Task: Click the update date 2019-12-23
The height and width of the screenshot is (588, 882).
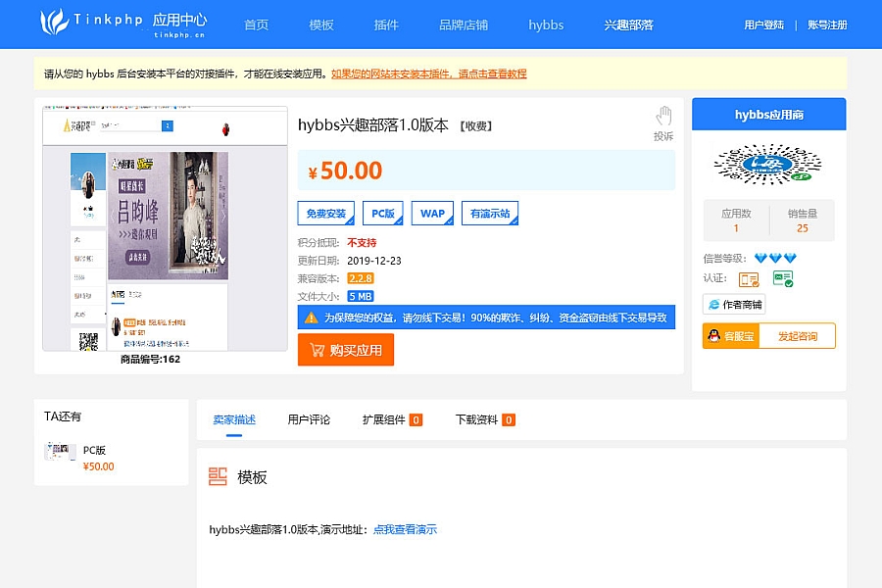Action: 374,261
